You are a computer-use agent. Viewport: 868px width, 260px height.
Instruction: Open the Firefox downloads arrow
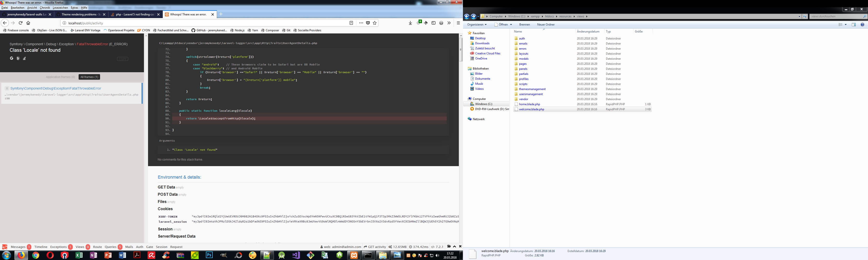pyautogui.click(x=410, y=23)
